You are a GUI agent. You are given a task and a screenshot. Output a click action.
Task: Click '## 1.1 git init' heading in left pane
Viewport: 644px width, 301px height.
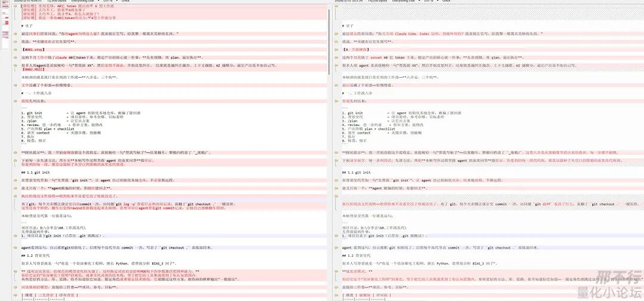click(35, 172)
